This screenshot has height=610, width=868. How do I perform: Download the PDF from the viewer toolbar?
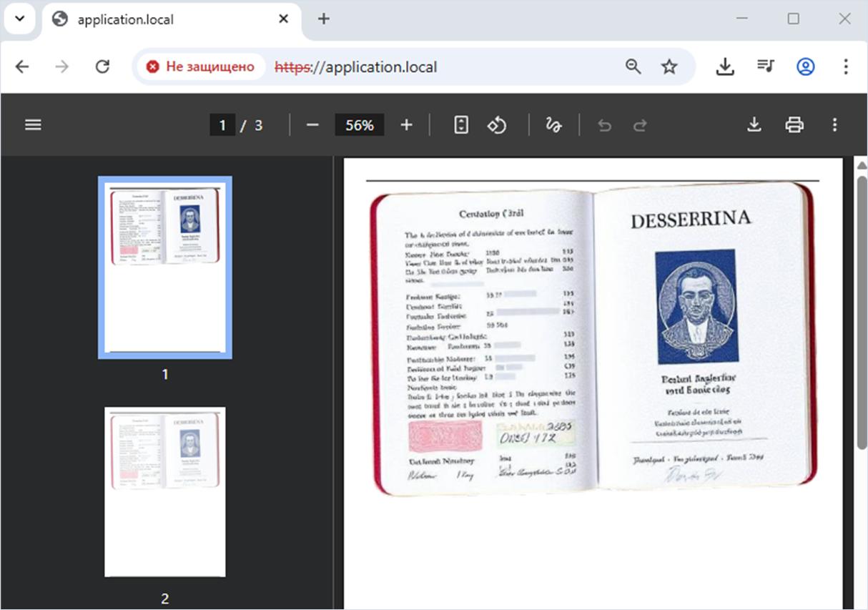pyautogui.click(x=754, y=125)
